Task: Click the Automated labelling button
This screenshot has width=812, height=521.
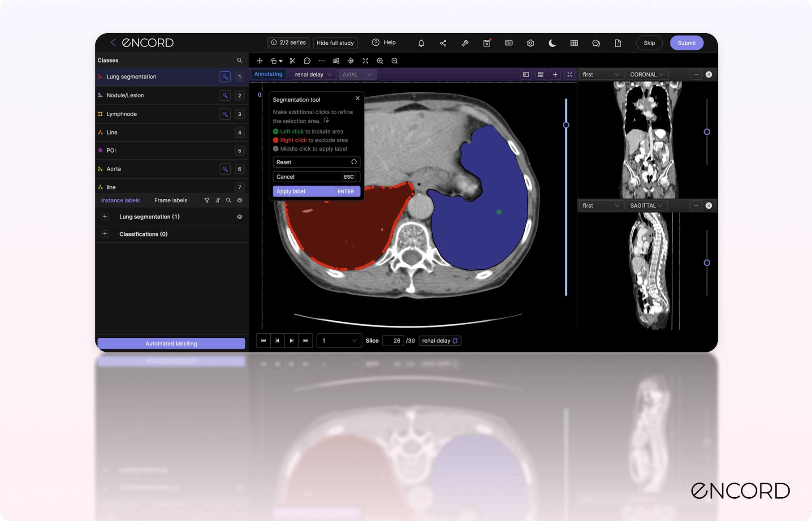Action: (171, 343)
